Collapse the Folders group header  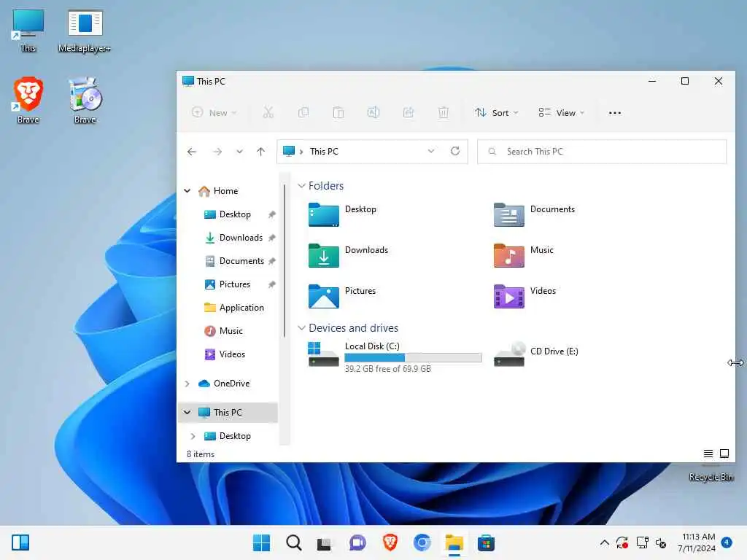(x=301, y=186)
